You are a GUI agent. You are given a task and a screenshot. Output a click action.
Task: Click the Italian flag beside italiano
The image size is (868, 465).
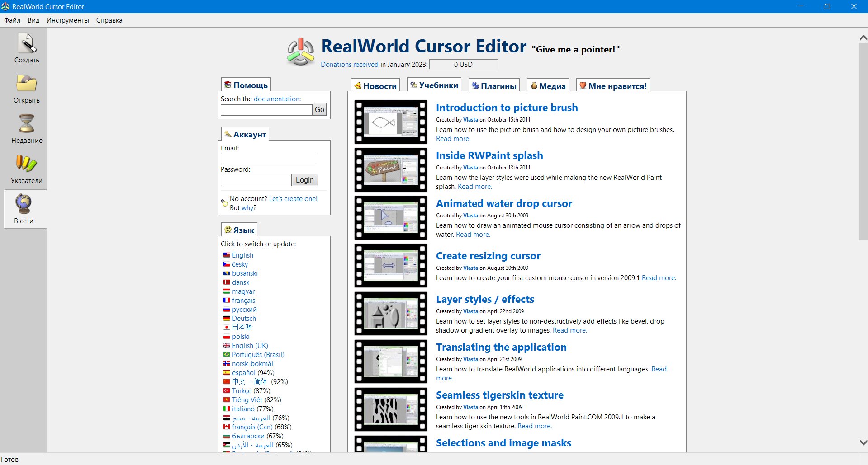click(x=227, y=409)
